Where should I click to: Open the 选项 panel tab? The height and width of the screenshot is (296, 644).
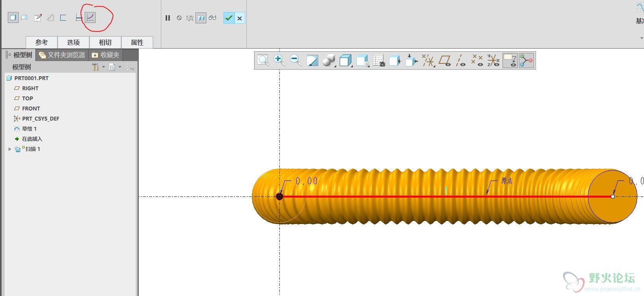73,42
